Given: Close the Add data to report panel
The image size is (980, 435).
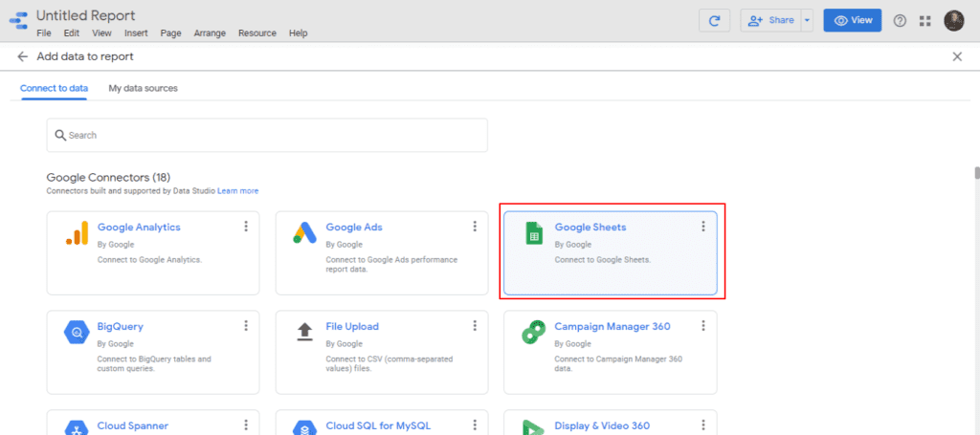Looking at the screenshot, I should point(957,56).
